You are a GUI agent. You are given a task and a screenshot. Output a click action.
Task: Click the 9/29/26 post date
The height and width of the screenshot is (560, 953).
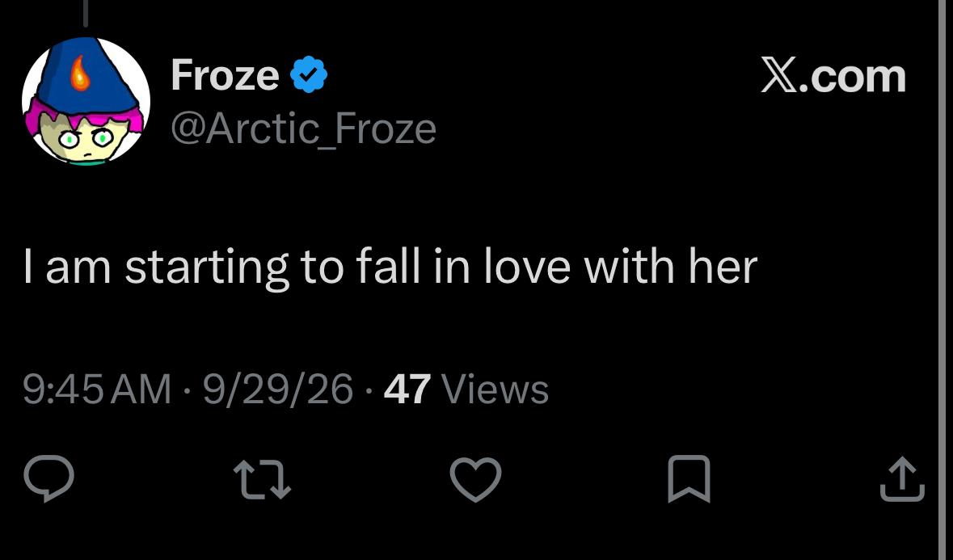click(278, 389)
